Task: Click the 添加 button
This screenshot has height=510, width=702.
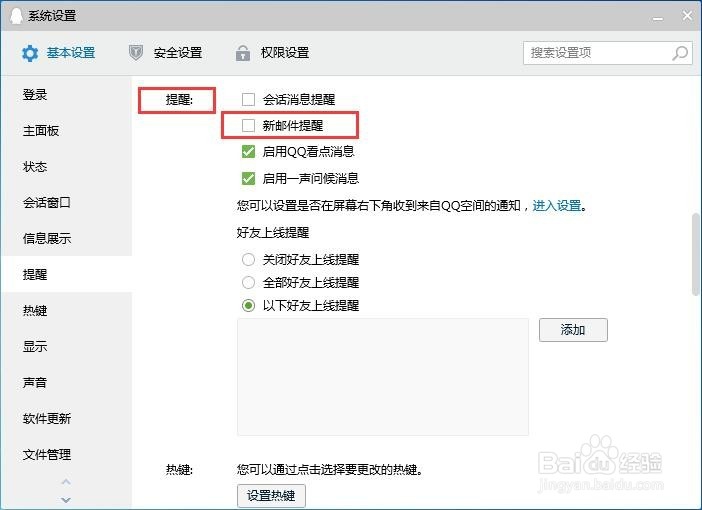Action: click(x=573, y=330)
